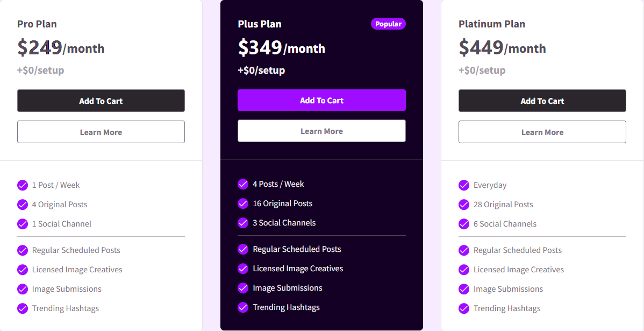Click checkmark icon beside 4 Posts / Week
This screenshot has height=331, width=644.
tap(243, 184)
